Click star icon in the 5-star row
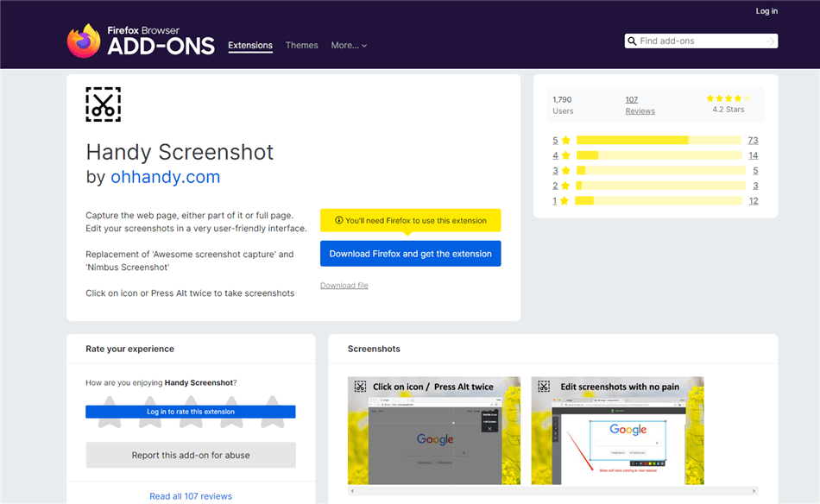Image resolution: width=820 pixels, height=504 pixels. click(566, 140)
